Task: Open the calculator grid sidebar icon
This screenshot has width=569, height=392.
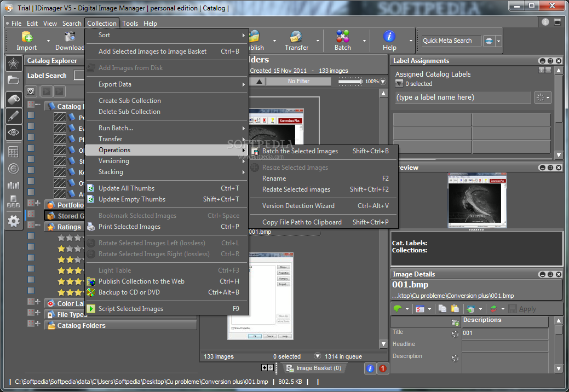Action: click(x=14, y=152)
